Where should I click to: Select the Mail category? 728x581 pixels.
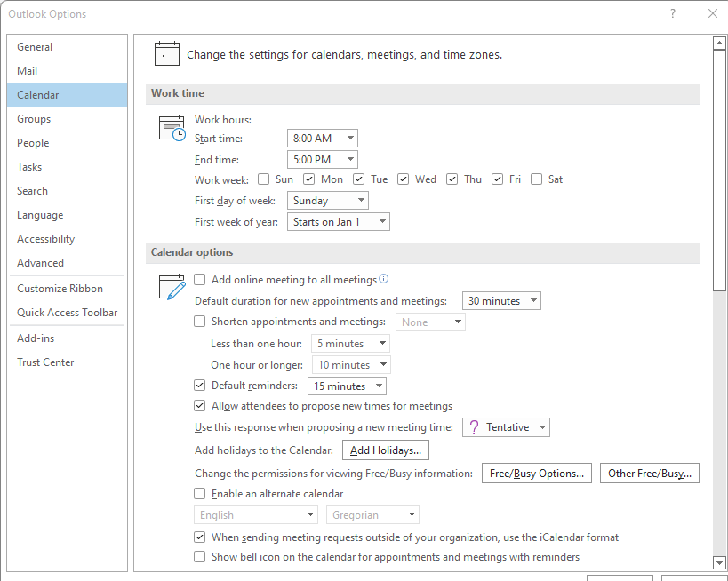[x=68, y=70]
